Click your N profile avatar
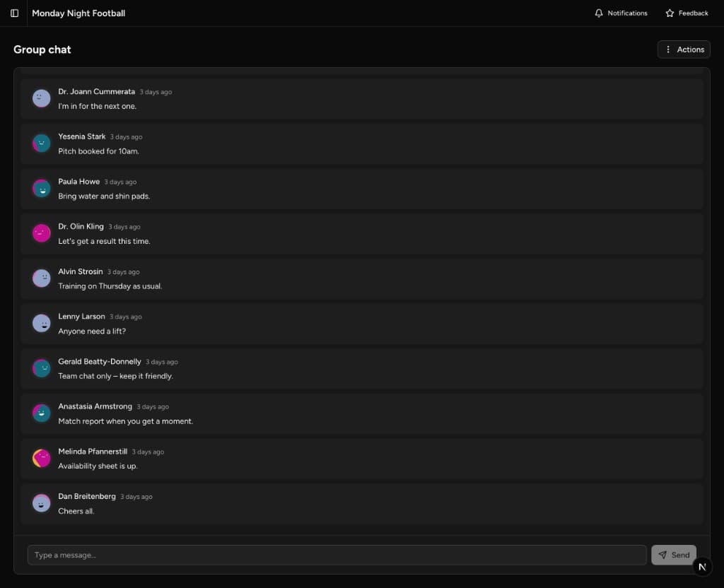The height and width of the screenshot is (588, 724). tap(701, 566)
